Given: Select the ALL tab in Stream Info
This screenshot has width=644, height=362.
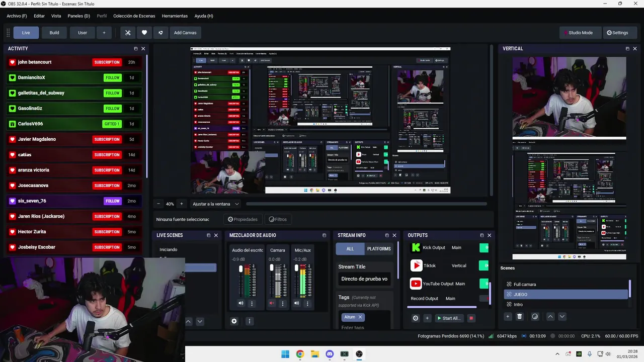Looking at the screenshot, I should [350, 249].
